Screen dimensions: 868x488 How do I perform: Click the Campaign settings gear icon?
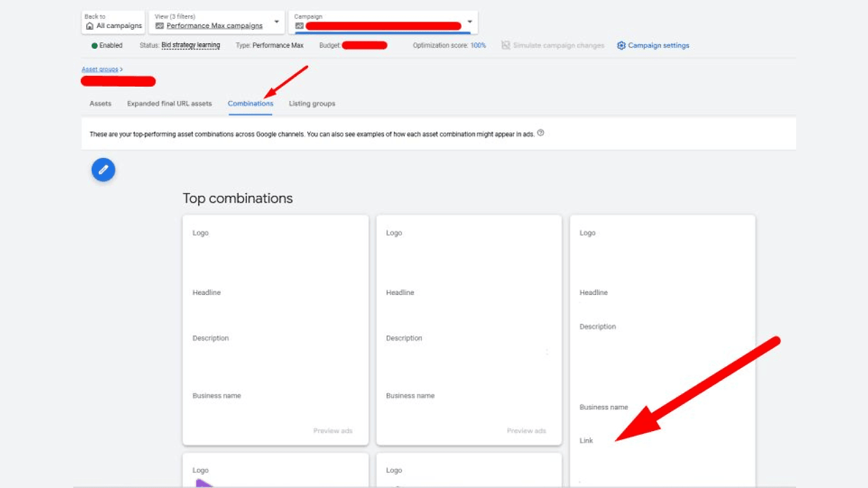pyautogui.click(x=621, y=45)
